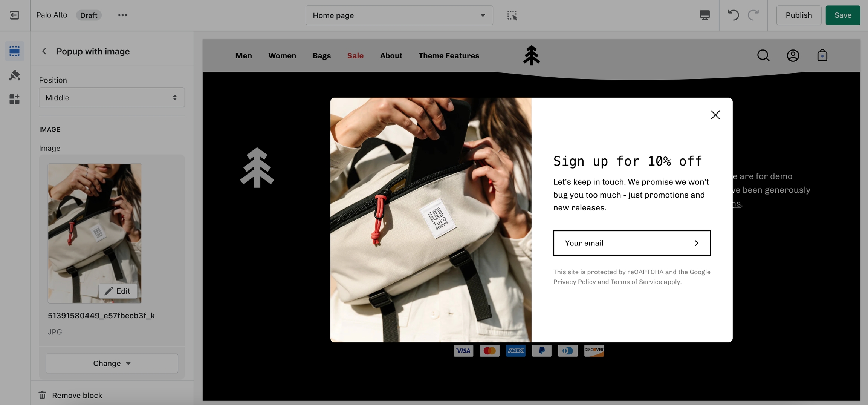Go to the Sale menu item
Screen dimensions: 868x405
click(355, 55)
